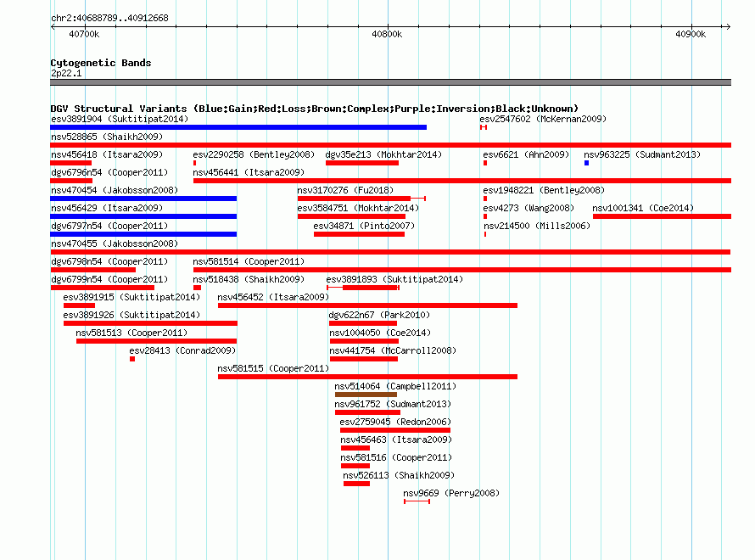Click the left arrow at the ruler start
The height and width of the screenshot is (560, 755).
point(53,26)
